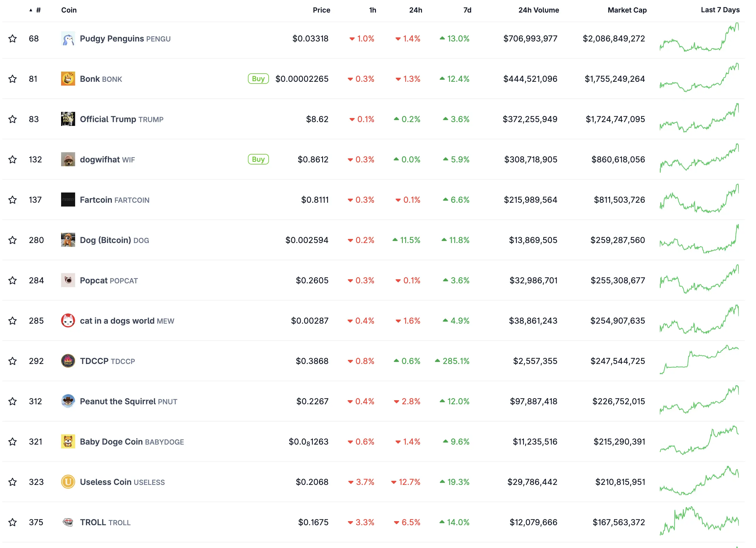Click the Fartcoin logo
This screenshot has height=548, width=756.
click(x=68, y=200)
